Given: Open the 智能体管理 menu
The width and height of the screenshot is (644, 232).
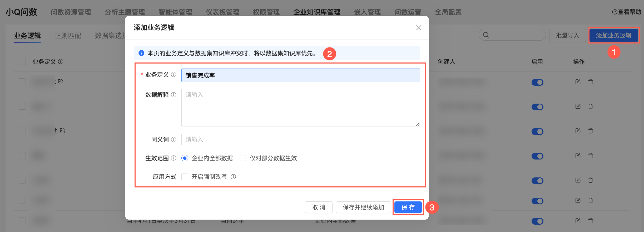Looking at the screenshot, I should tap(175, 12).
